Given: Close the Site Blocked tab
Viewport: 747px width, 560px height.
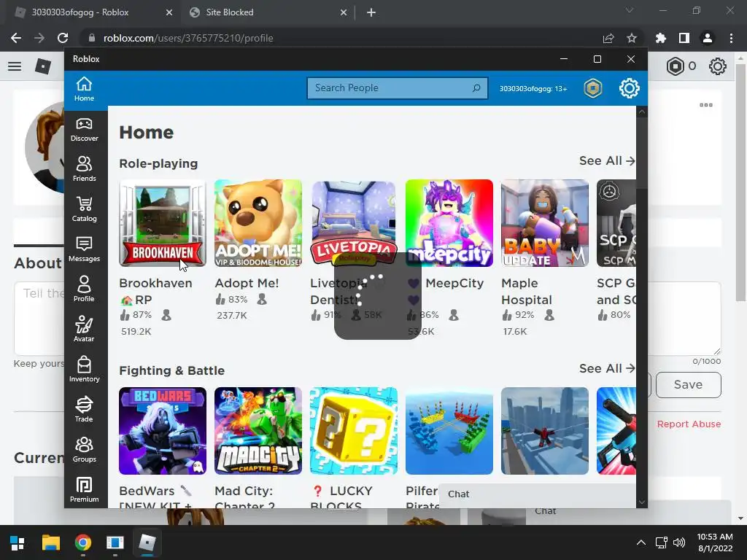Looking at the screenshot, I should pos(344,12).
